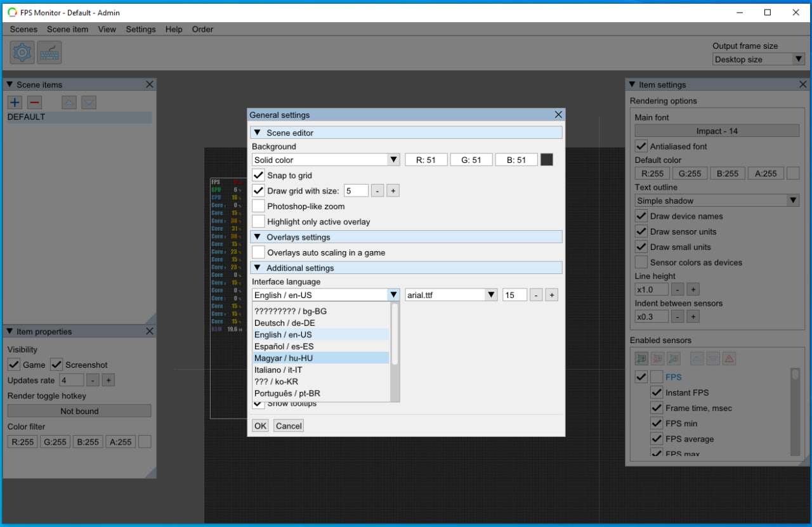The width and height of the screenshot is (812, 527).
Task: Enable Photoshop-like zoom checkbox
Action: tap(258, 206)
